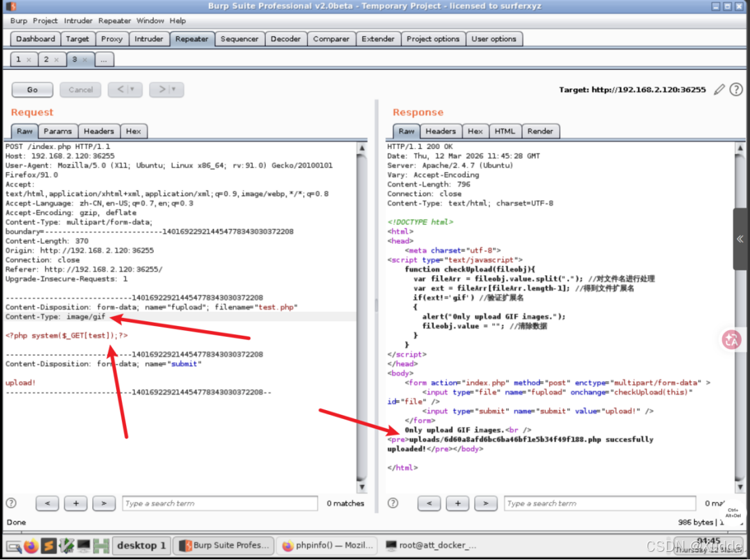Open response search options plus button
Screen dimensions: 750x560
pyautogui.click(x=458, y=503)
